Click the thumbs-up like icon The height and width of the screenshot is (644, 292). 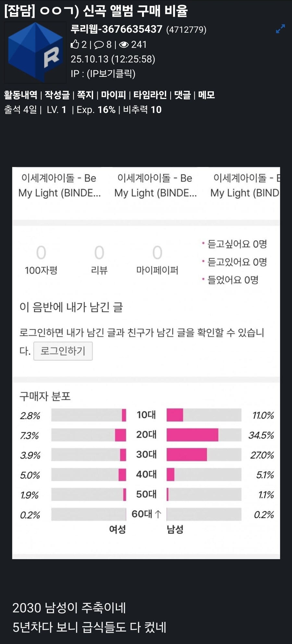75,44
